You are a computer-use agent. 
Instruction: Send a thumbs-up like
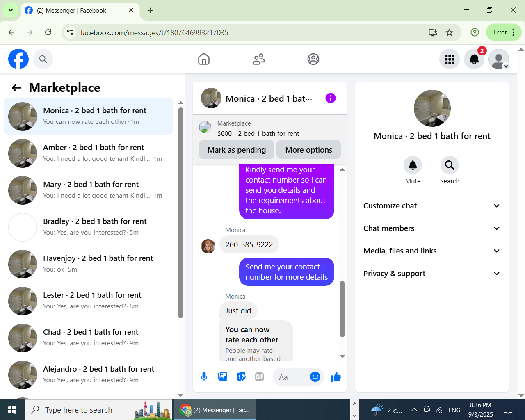[336, 377]
